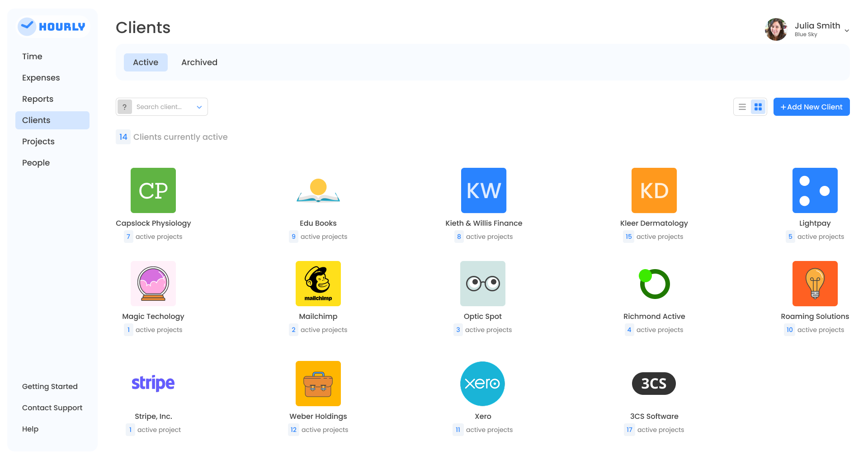Open the Xero client name
The height and width of the screenshot is (460, 868).
(483, 417)
